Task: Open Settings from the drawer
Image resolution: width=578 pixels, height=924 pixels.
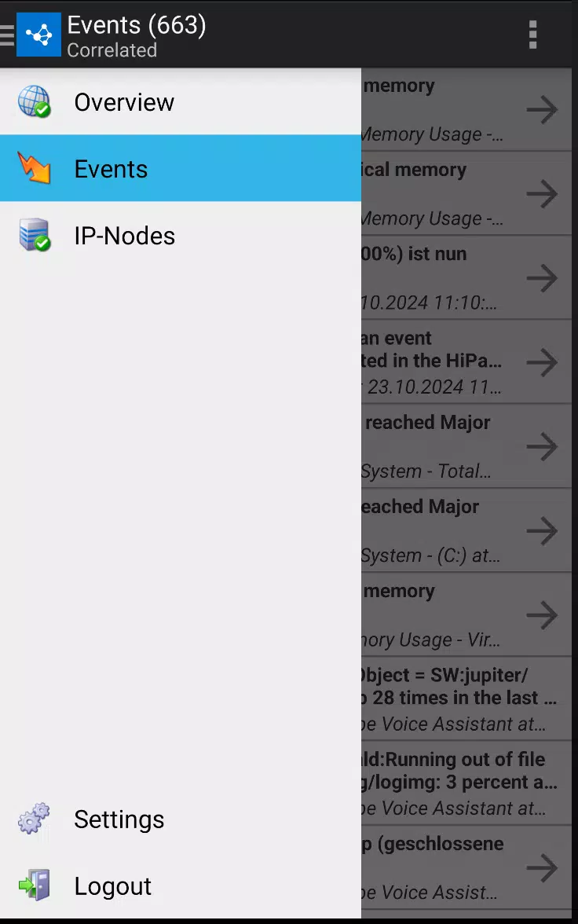Action: pyautogui.click(x=181, y=819)
